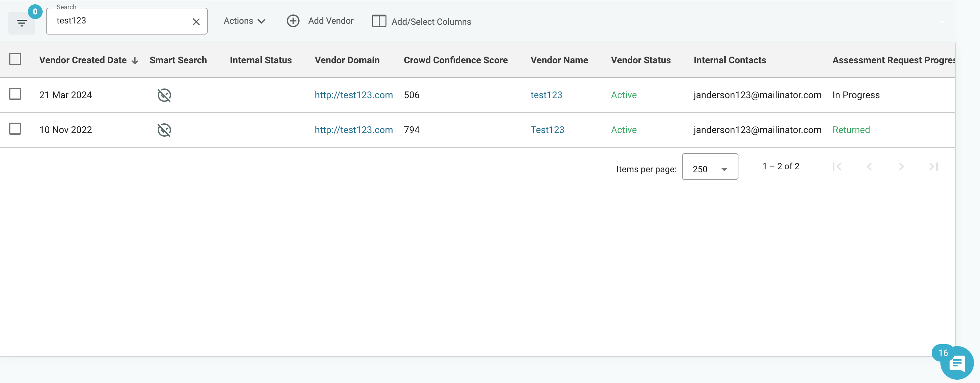Open the chat widget with 16 notifications
The width and height of the screenshot is (980, 383).
[x=957, y=363]
